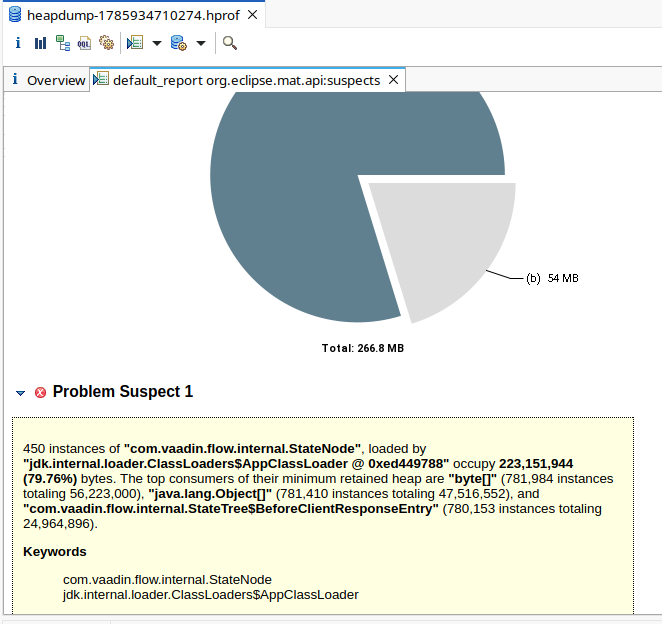Click the StateTree$BeforeClientResponseEntry class name

[x=231, y=509]
